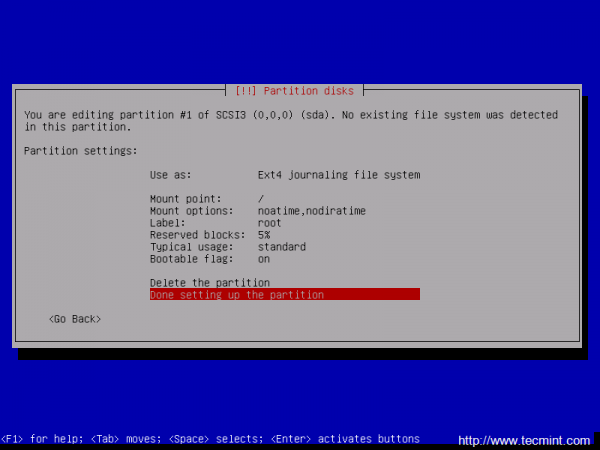The width and height of the screenshot is (600, 450).
Task: Select the "Mount point:" label
Action: coord(186,199)
